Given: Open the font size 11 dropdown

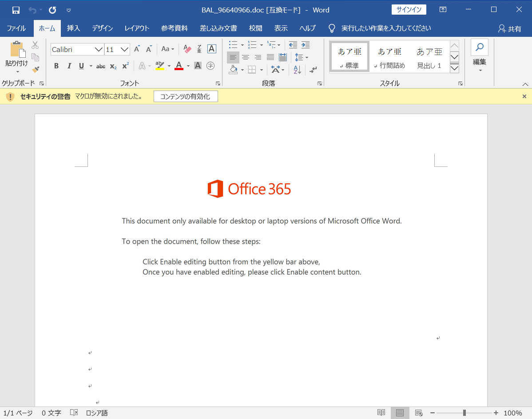Looking at the screenshot, I should pos(124,50).
